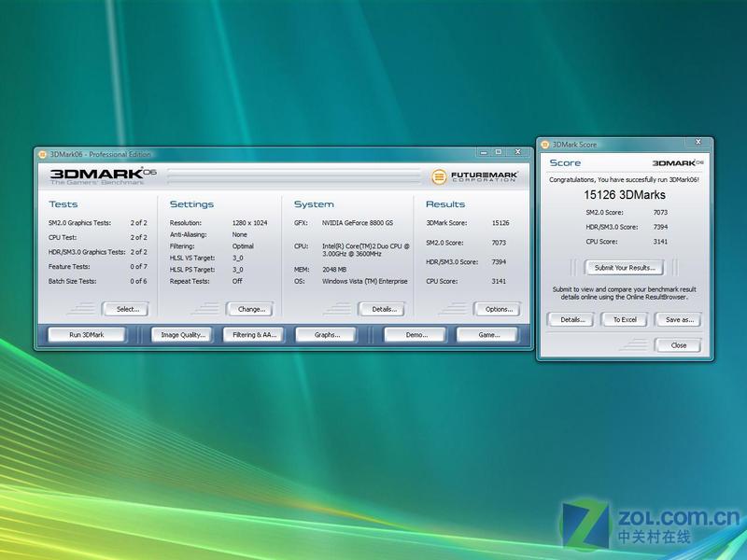Open the Select... tests button
The width and height of the screenshot is (747, 560).
tap(128, 309)
